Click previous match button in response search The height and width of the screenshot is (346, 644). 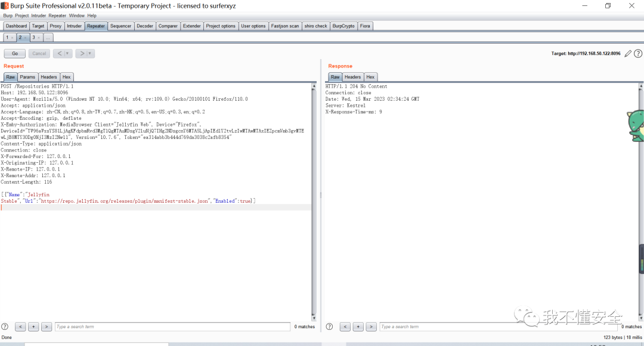point(345,327)
